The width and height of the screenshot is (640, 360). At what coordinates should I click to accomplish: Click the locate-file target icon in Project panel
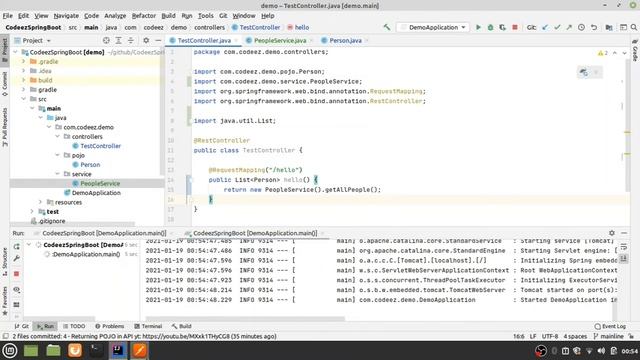click(106, 40)
